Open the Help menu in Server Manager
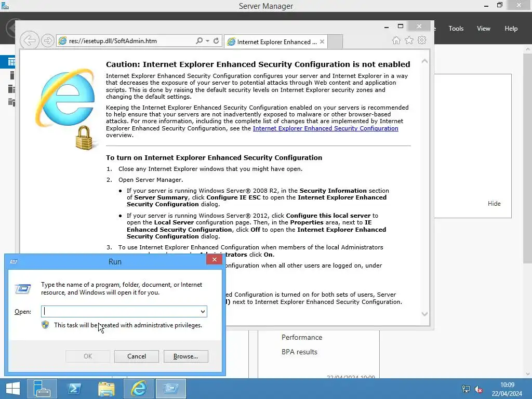 pyautogui.click(x=511, y=29)
